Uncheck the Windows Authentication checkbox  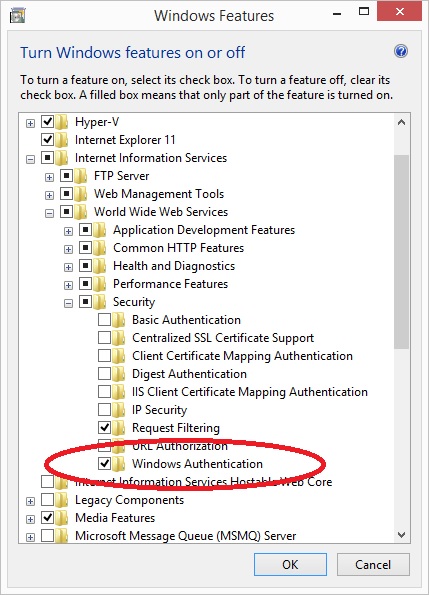coord(104,463)
